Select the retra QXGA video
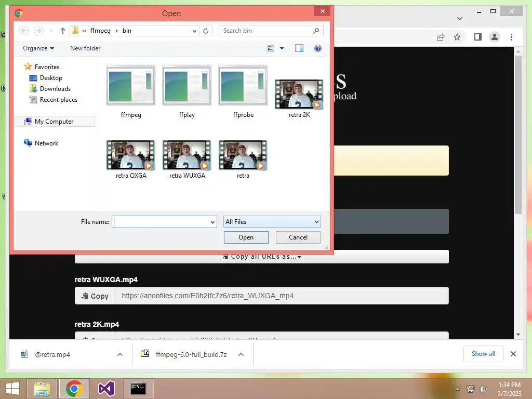This screenshot has height=399, width=532. click(x=130, y=159)
